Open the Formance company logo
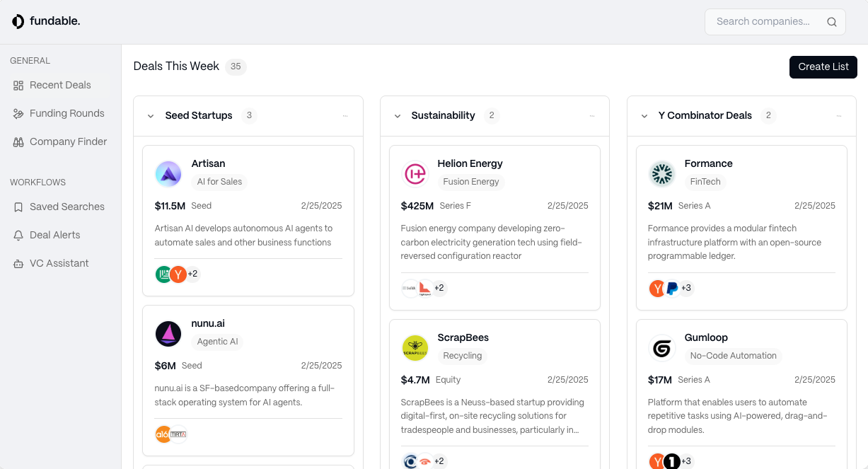This screenshot has width=868, height=469. click(662, 173)
